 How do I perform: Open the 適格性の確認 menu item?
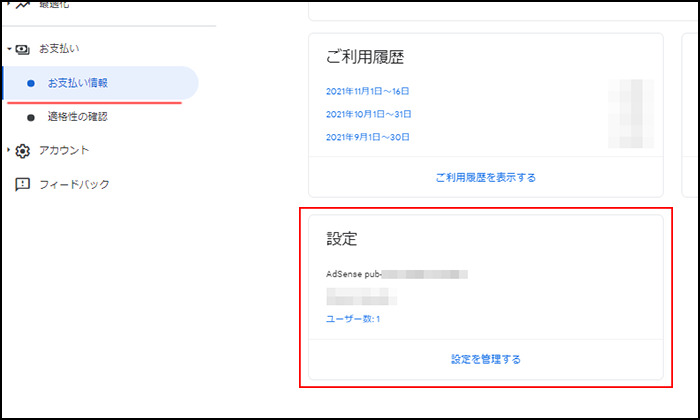77,117
